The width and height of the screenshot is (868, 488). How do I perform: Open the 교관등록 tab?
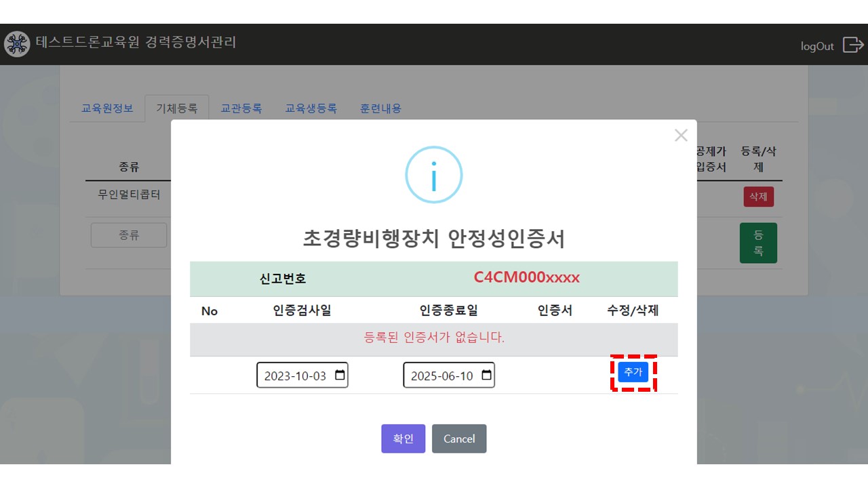pos(241,108)
